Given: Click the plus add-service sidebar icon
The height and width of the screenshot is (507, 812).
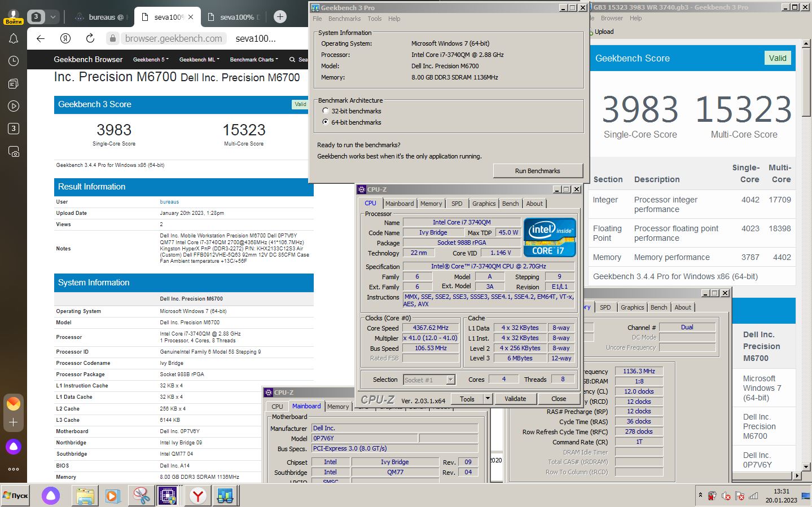Looking at the screenshot, I should tap(14, 422).
